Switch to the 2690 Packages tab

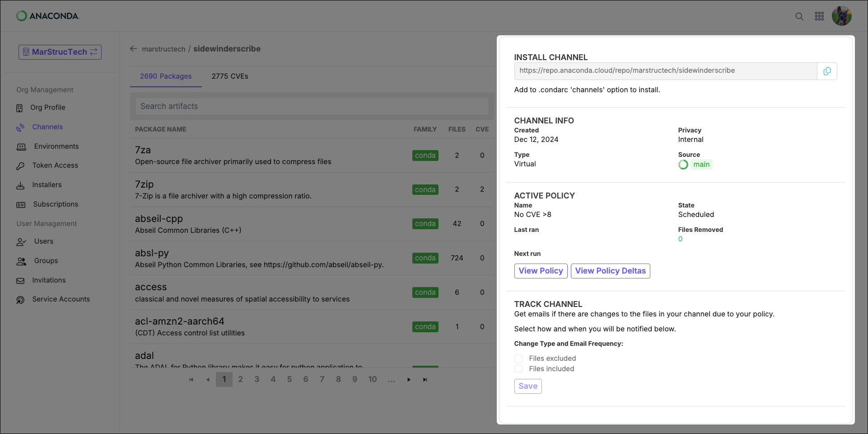click(x=166, y=76)
